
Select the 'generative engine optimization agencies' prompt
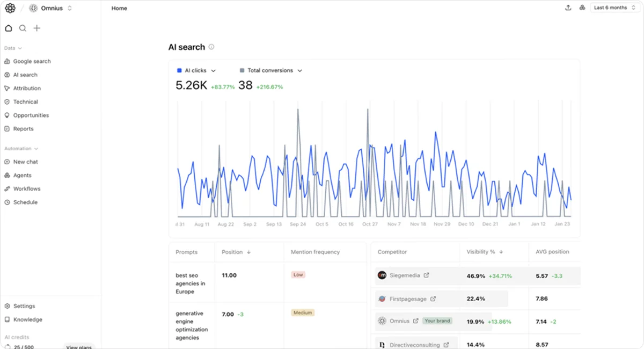192,325
